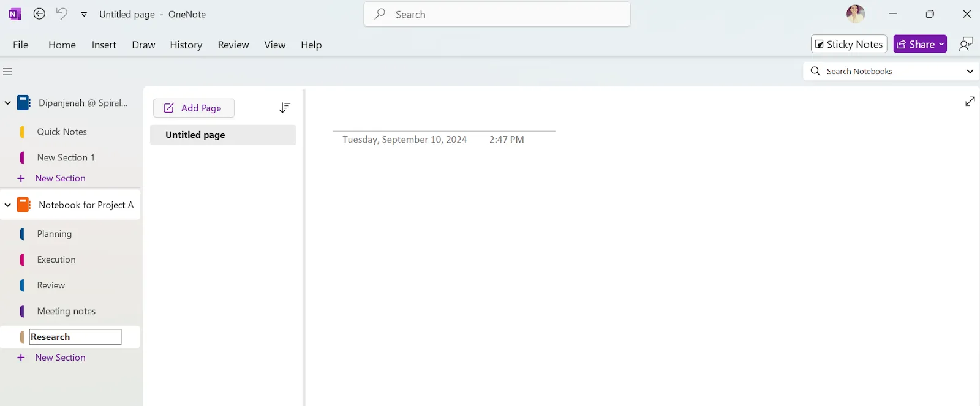Click the Share button
980x406 pixels.
pyautogui.click(x=920, y=44)
